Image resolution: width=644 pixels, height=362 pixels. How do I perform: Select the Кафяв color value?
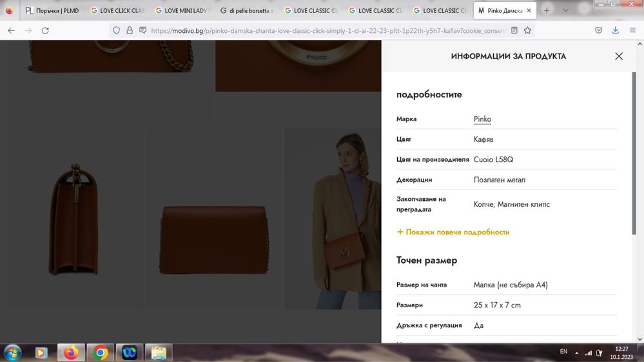click(x=483, y=139)
